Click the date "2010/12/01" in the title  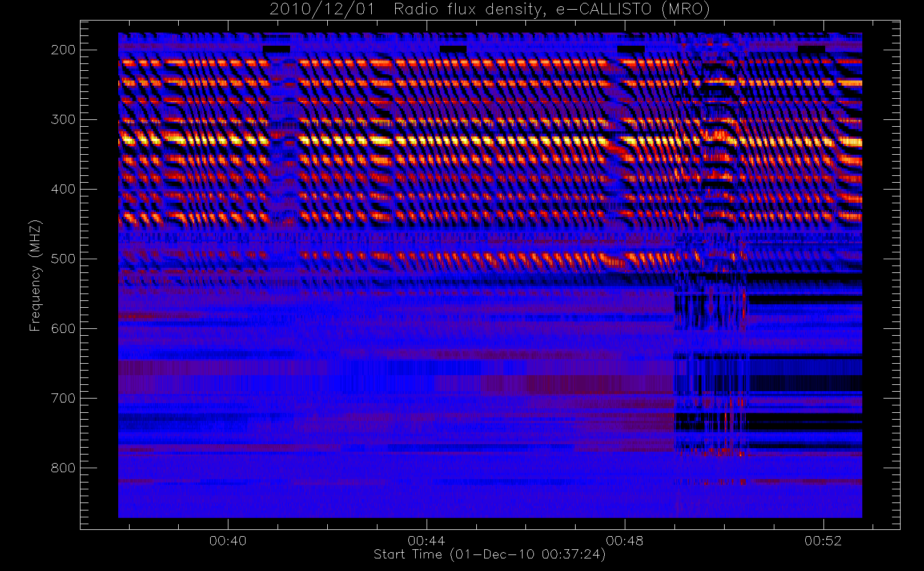point(322,9)
